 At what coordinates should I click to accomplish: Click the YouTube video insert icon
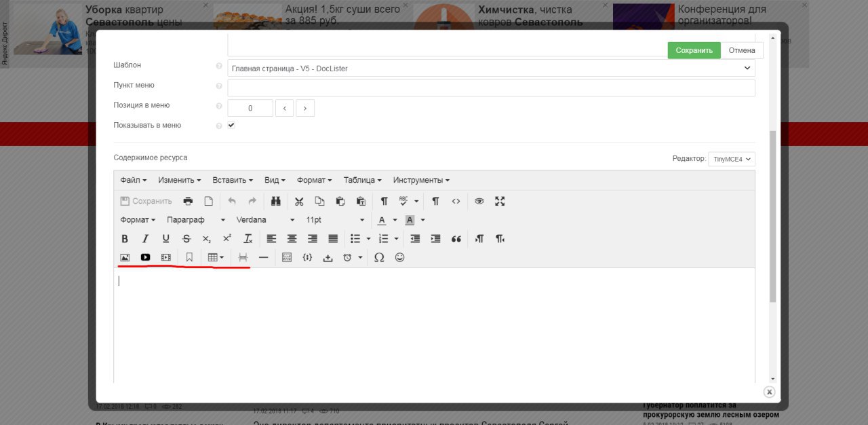coord(145,257)
